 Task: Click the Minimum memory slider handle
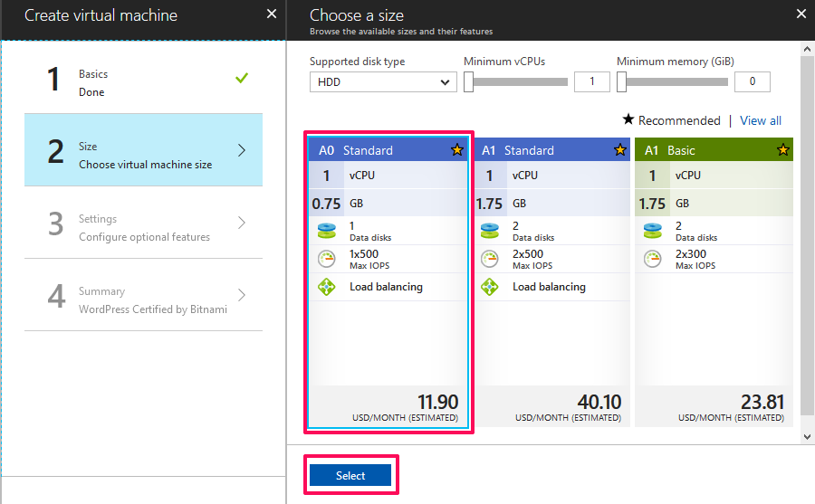click(621, 81)
